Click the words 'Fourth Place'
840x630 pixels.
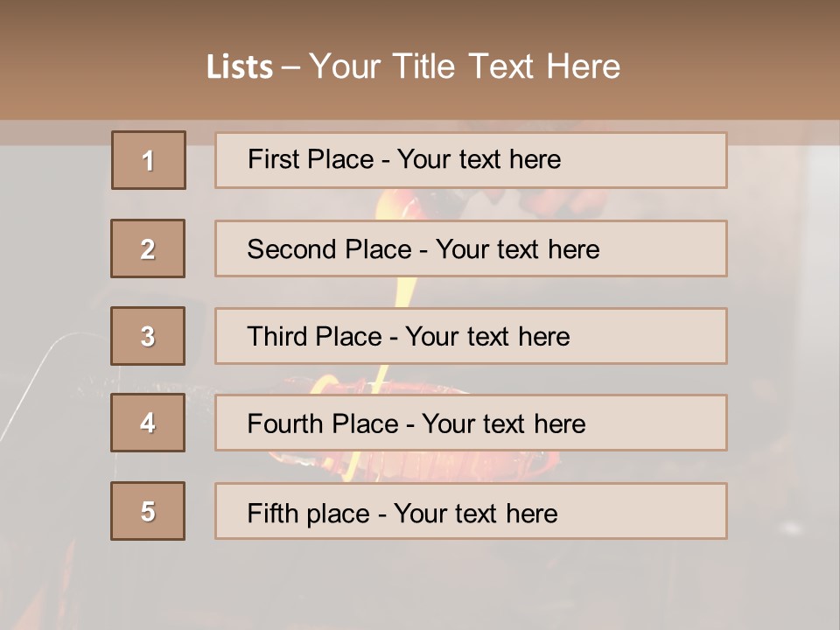pos(322,424)
